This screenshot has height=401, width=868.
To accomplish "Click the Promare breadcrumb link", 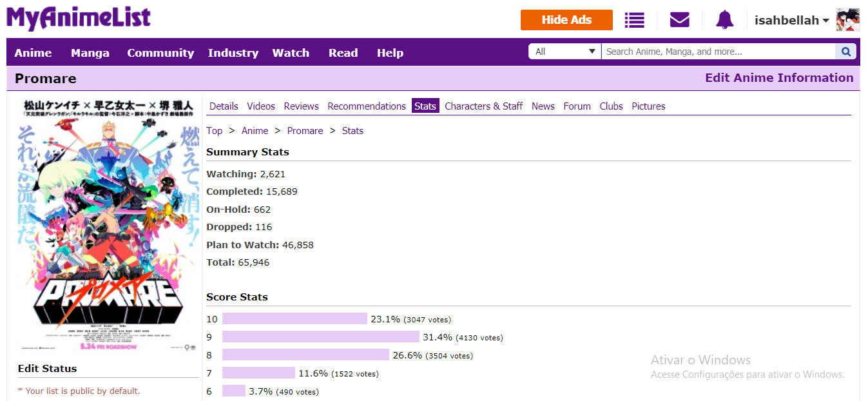I will (x=305, y=131).
